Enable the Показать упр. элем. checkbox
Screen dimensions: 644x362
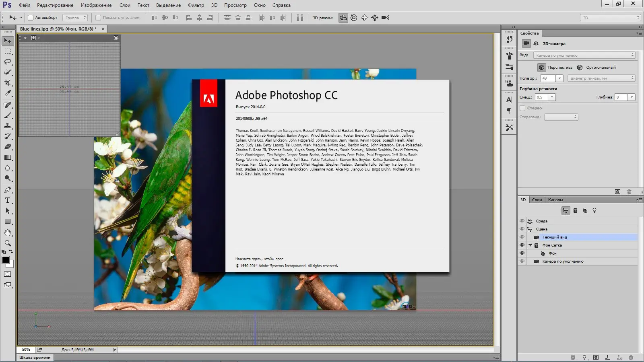coord(98,18)
